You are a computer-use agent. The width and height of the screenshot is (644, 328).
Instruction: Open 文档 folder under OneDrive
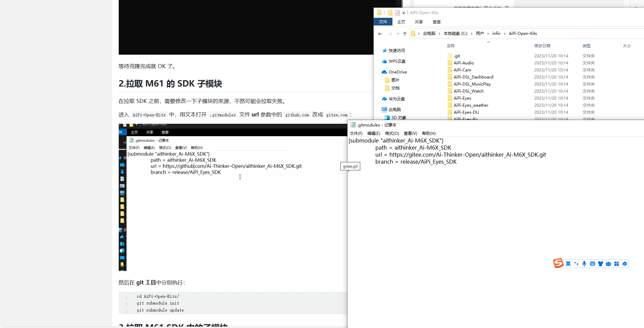(395, 88)
